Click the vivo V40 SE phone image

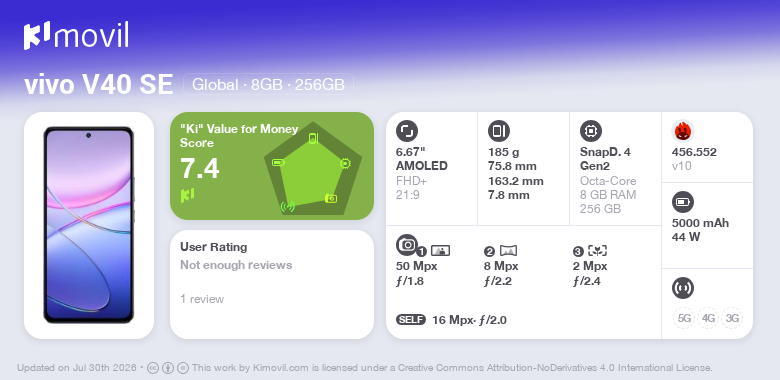pyautogui.click(x=89, y=225)
